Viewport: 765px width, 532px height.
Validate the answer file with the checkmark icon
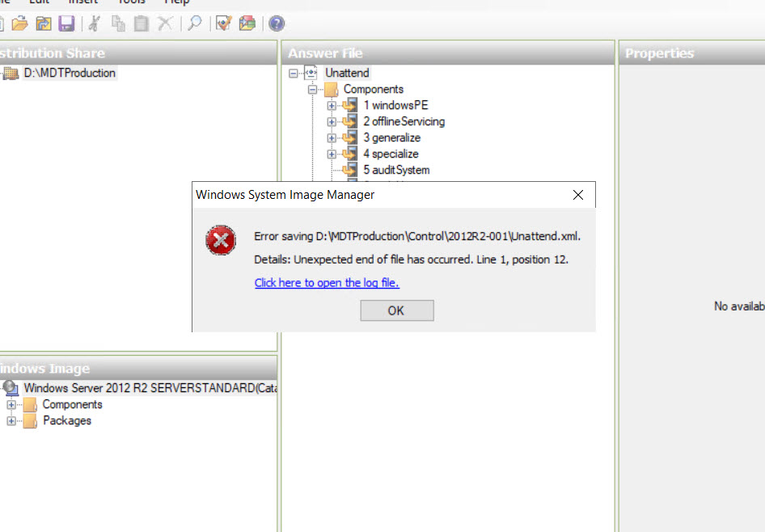(223, 23)
